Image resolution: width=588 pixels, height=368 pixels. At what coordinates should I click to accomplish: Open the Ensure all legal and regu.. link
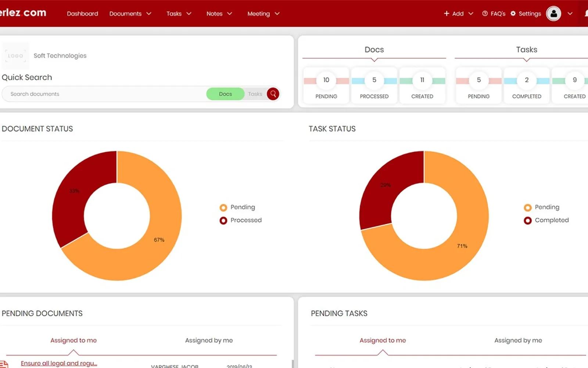click(x=59, y=363)
